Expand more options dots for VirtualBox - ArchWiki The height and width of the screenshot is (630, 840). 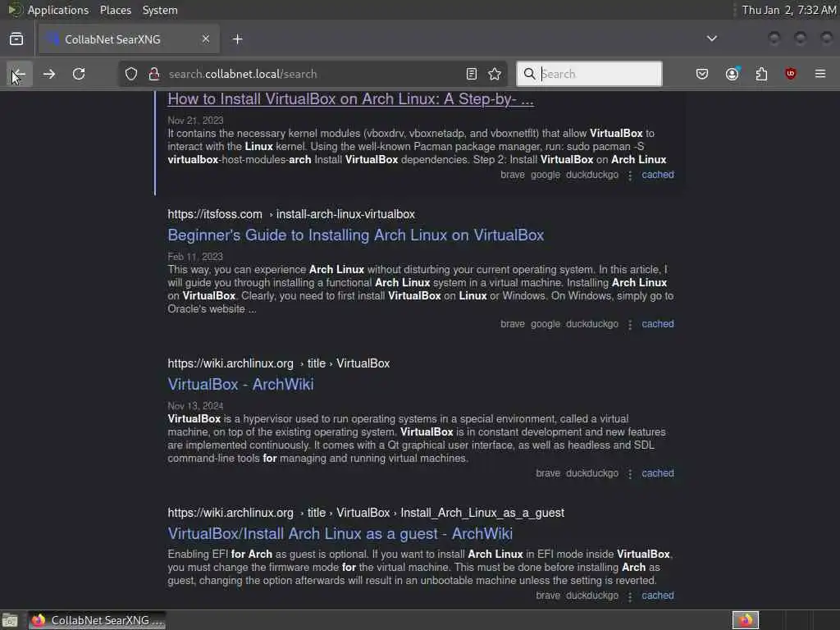[x=630, y=474]
